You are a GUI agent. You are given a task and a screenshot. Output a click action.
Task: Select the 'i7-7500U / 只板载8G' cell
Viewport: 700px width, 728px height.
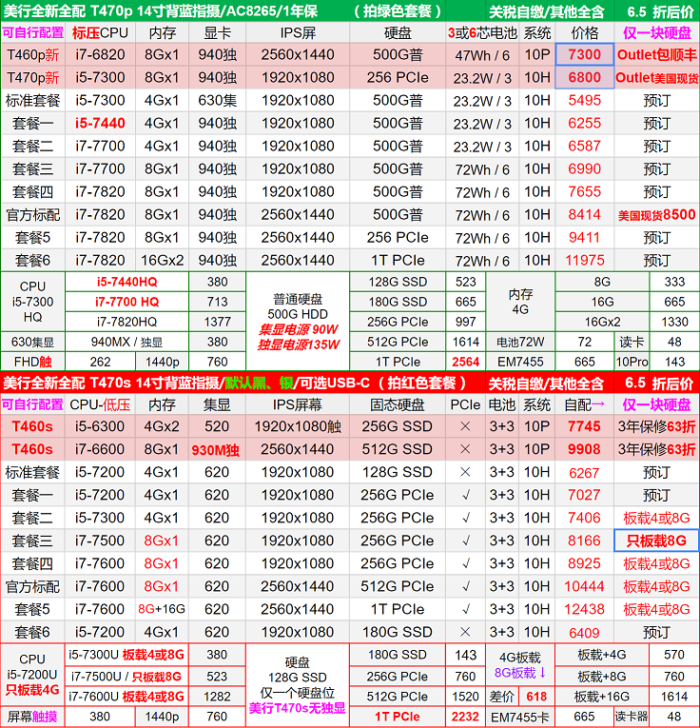click(127, 677)
